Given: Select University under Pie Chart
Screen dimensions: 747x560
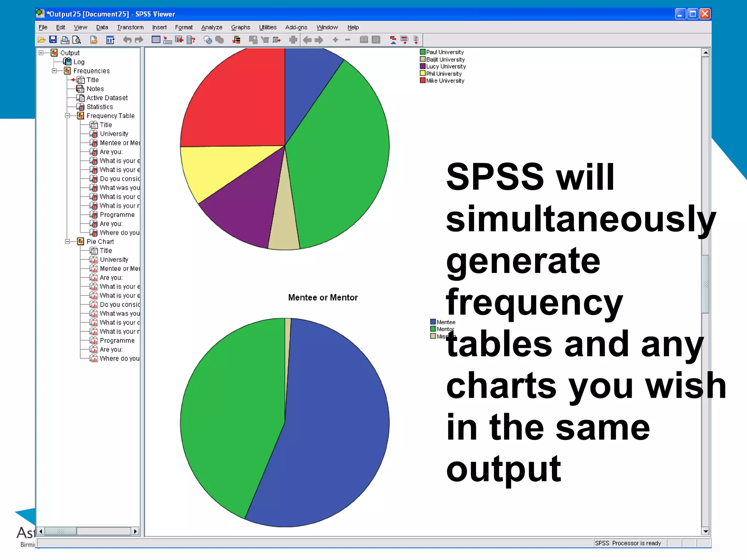Looking at the screenshot, I should pyautogui.click(x=114, y=260).
